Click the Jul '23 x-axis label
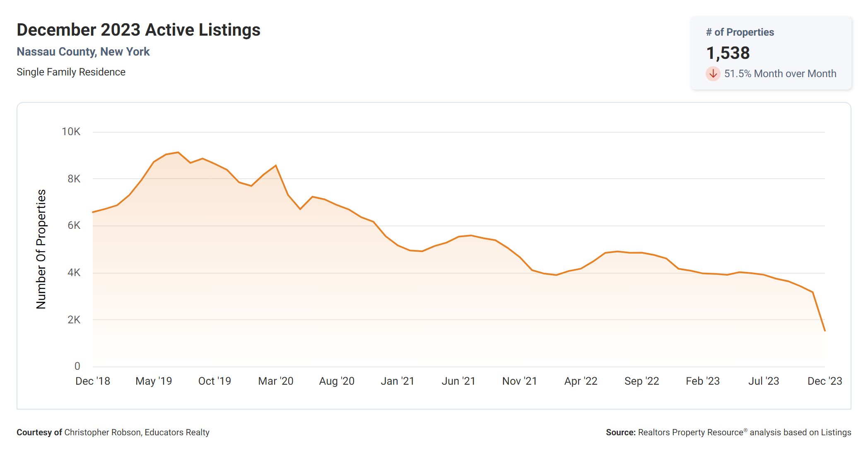This screenshot has height=456, width=868. [764, 381]
